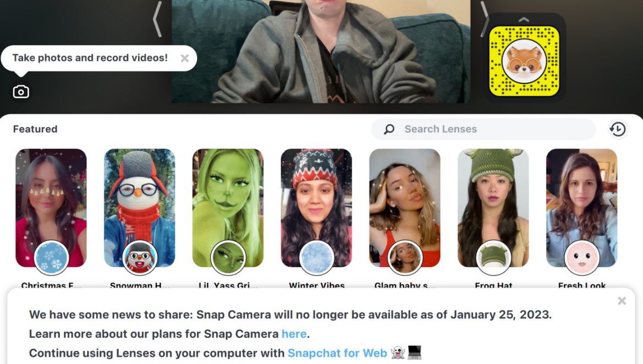Screen dimensions: 643x364
Task: Open the lens history clock icon
Action: 617,130
